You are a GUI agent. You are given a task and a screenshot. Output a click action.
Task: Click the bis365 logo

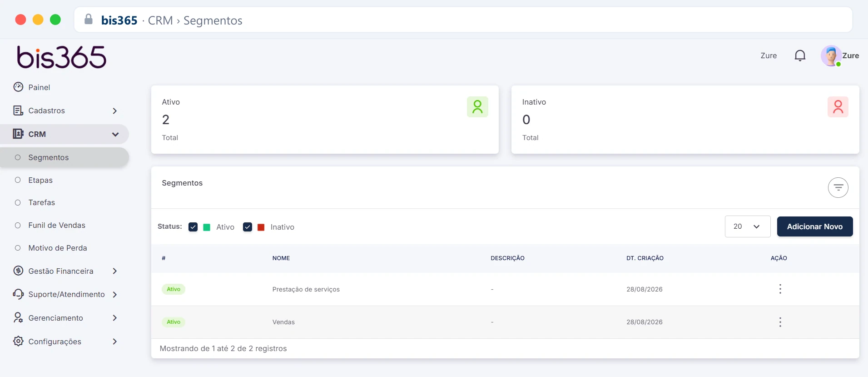coord(62,57)
